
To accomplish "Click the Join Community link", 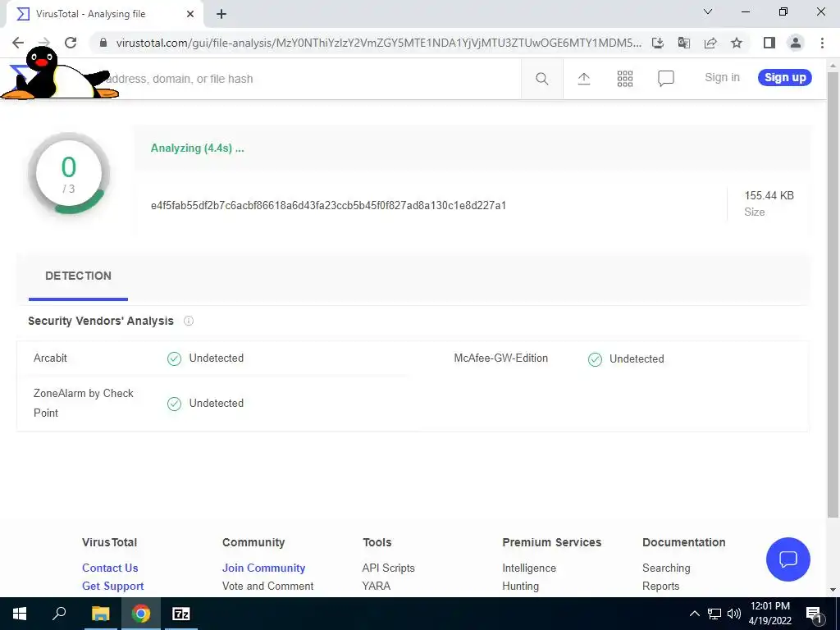I will pyautogui.click(x=263, y=568).
